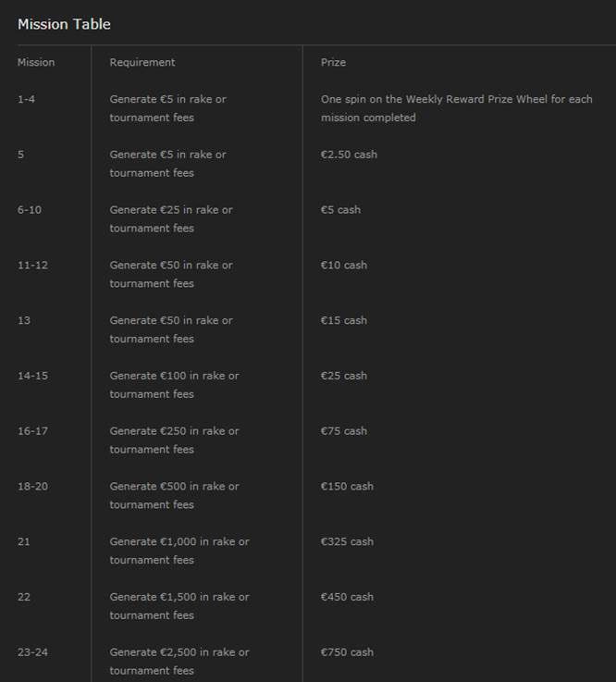
Task: Click the Generate €100 in rake requirement
Action: point(174,385)
